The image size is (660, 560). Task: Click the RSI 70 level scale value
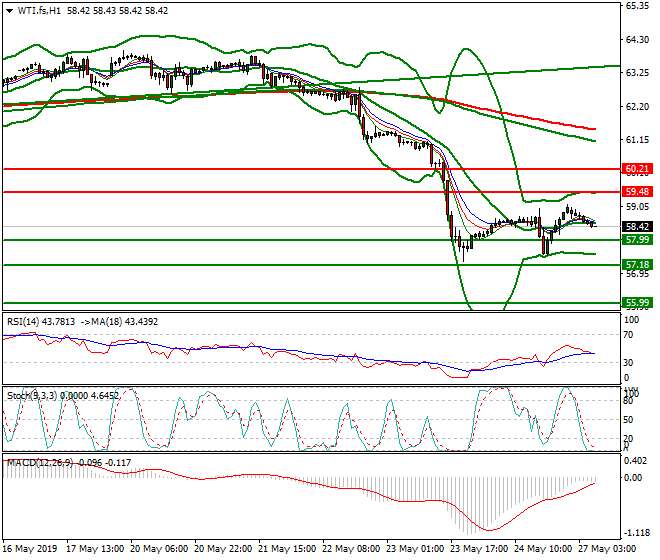(628, 335)
